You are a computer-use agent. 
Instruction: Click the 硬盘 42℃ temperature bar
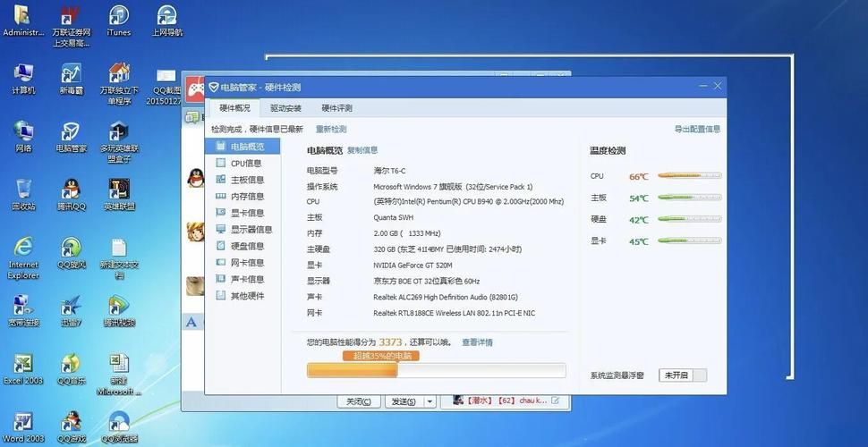tap(689, 219)
